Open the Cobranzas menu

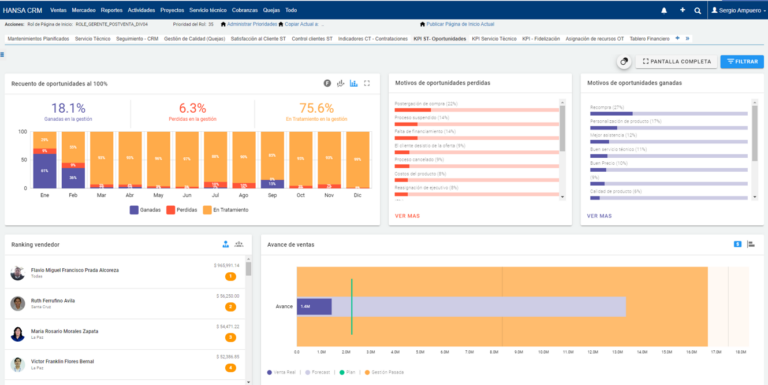(x=245, y=10)
